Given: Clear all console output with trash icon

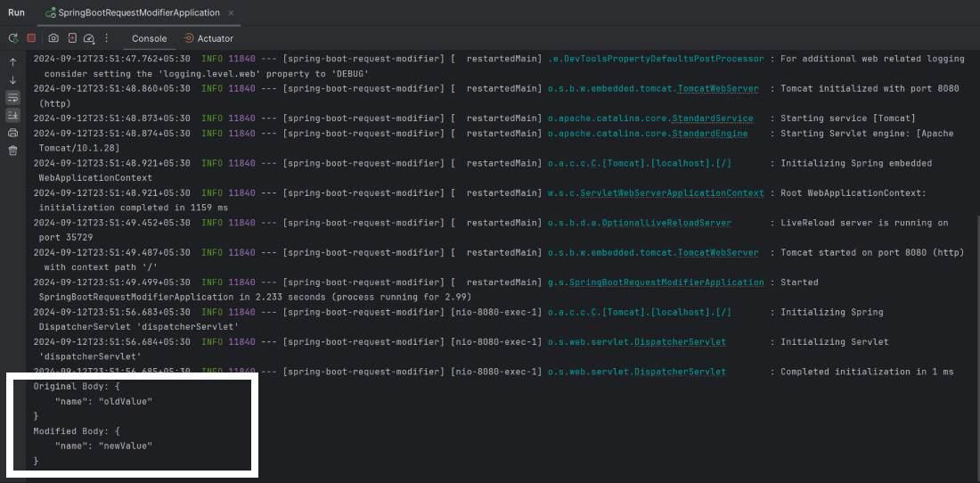Looking at the screenshot, I should click(13, 150).
